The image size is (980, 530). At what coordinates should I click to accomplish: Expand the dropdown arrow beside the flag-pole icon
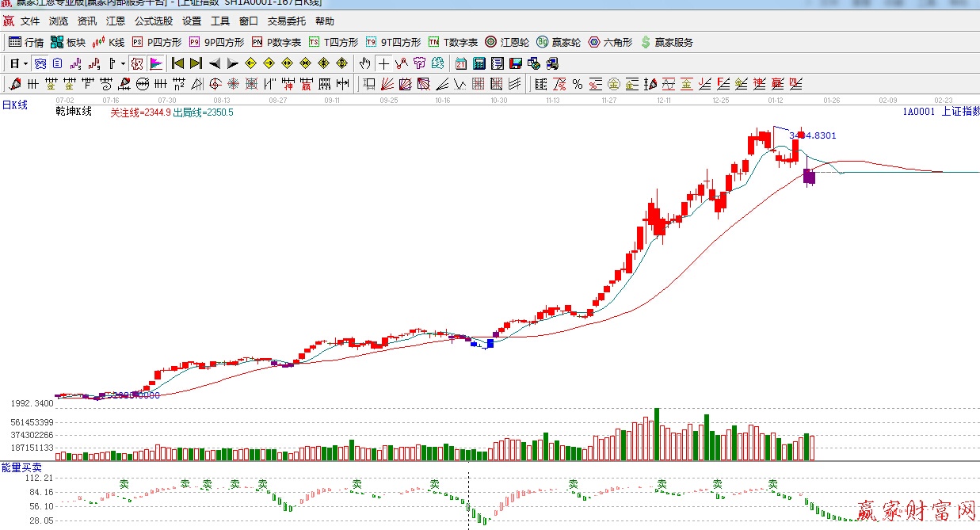tap(123, 63)
